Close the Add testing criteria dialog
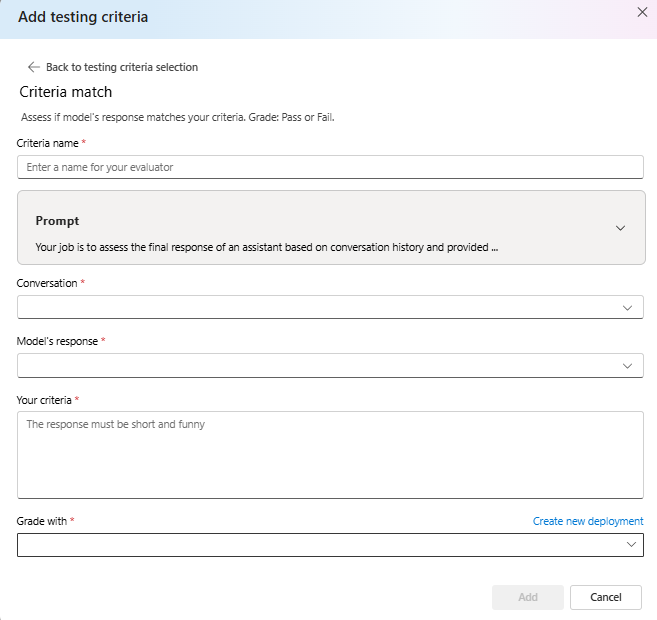 click(642, 11)
